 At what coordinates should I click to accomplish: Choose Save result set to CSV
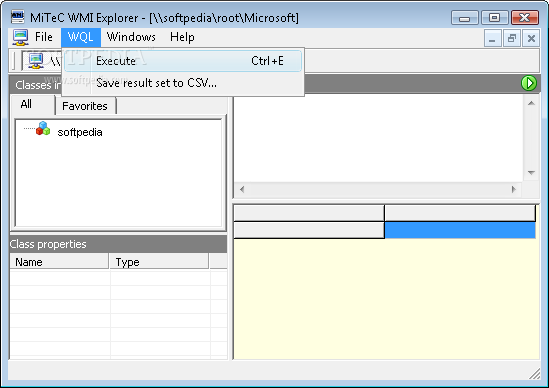point(182,83)
